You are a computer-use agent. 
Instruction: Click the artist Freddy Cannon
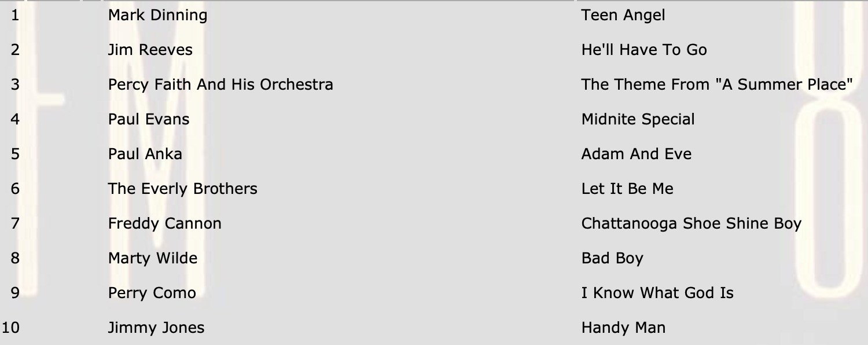coord(165,224)
